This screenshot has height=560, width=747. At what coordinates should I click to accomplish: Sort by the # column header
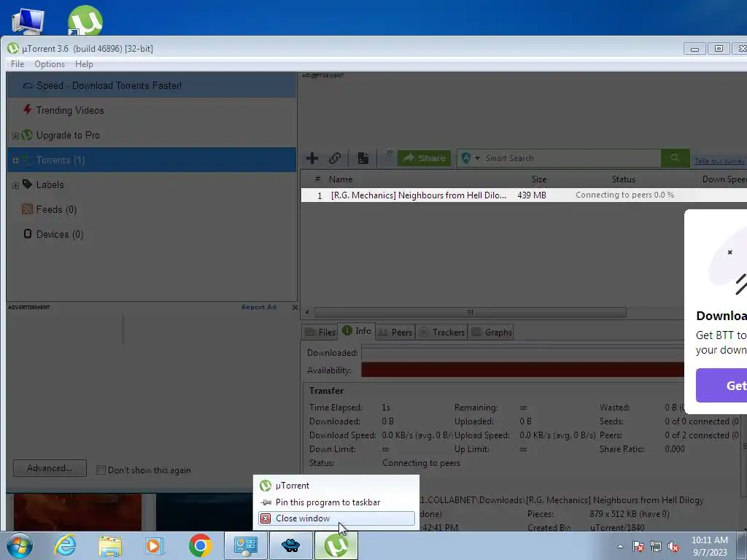coord(317,179)
